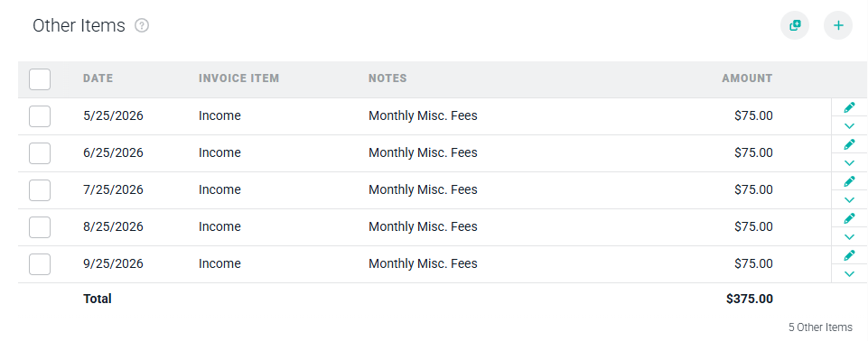This screenshot has height=341, width=868.
Task: Click the INVOICE ITEM column header
Action: pyautogui.click(x=239, y=78)
